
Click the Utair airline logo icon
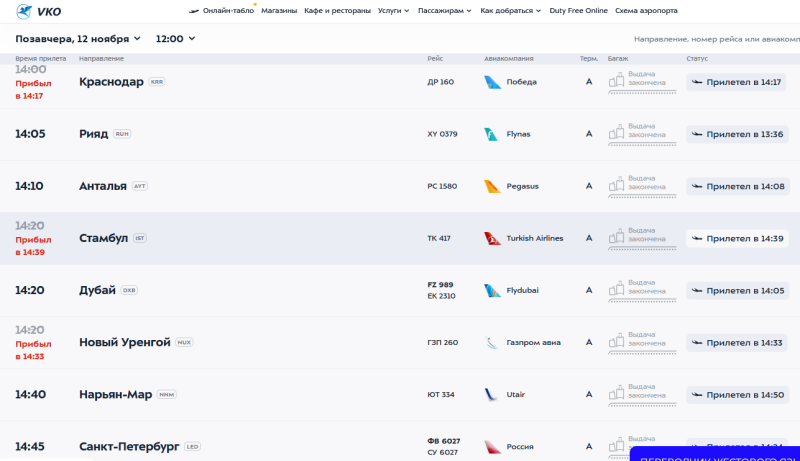491,394
